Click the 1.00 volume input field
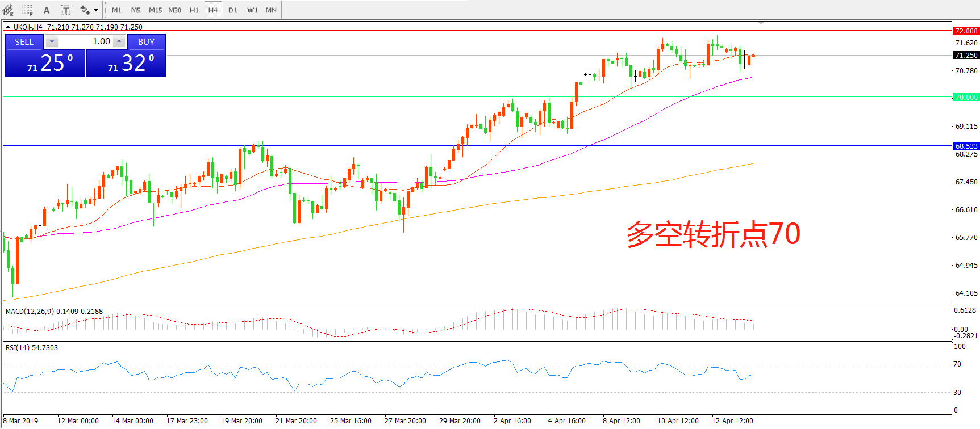The width and height of the screenshot is (980, 429). pos(85,41)
